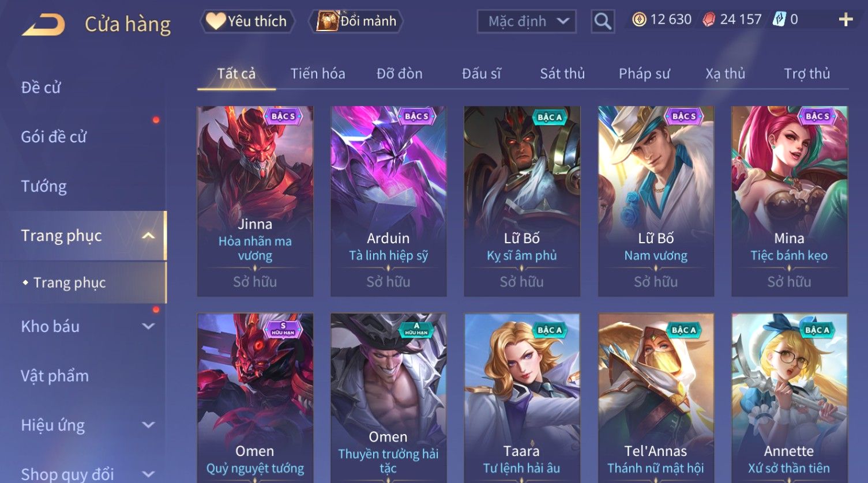Tap the blue voucher currency icon

click(x=779, y=20)
